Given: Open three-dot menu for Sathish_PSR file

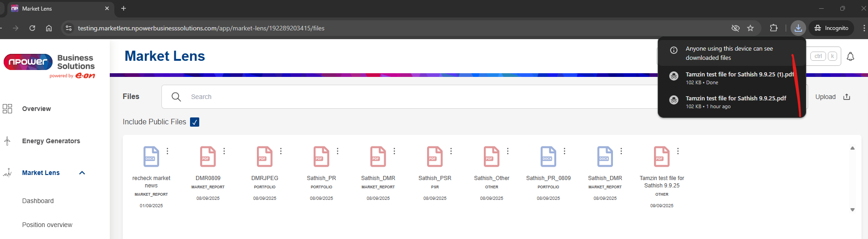Looking at the screenshot, I should [x=451, y=151].
